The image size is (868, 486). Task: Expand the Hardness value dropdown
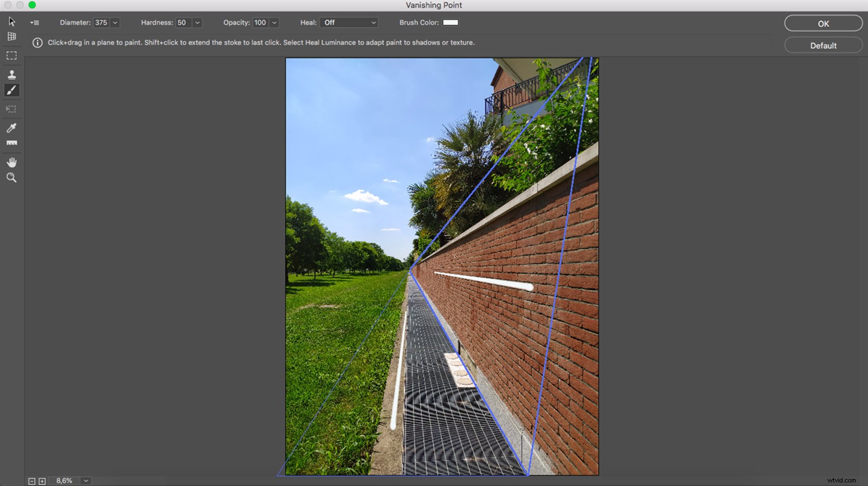[x=197, y=23]
